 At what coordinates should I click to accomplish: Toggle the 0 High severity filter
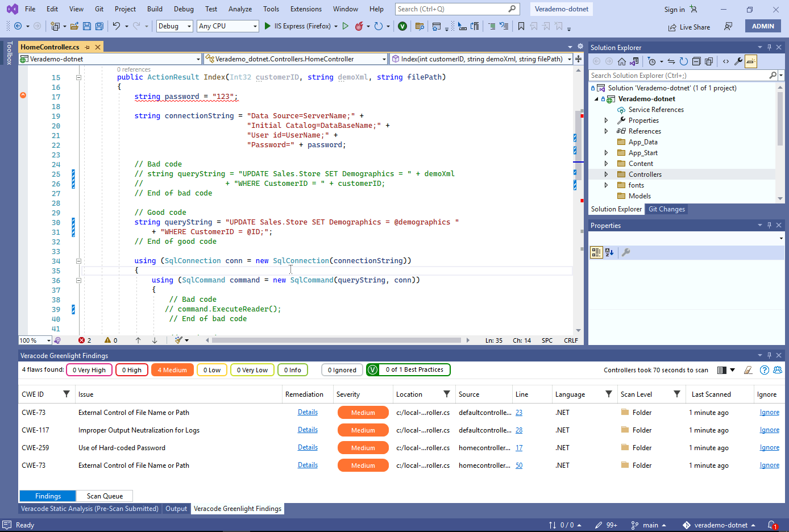[132, 370]
